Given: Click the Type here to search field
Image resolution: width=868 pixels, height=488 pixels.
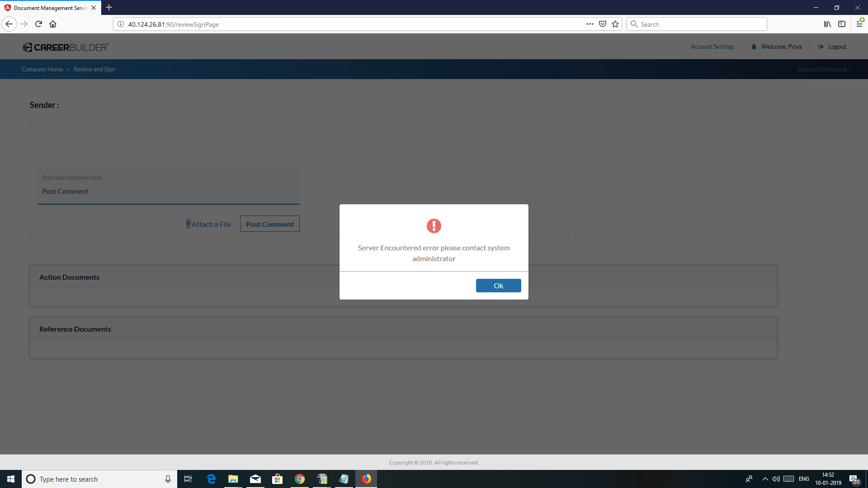Looking at the screenshot, I should pos(90,479).
